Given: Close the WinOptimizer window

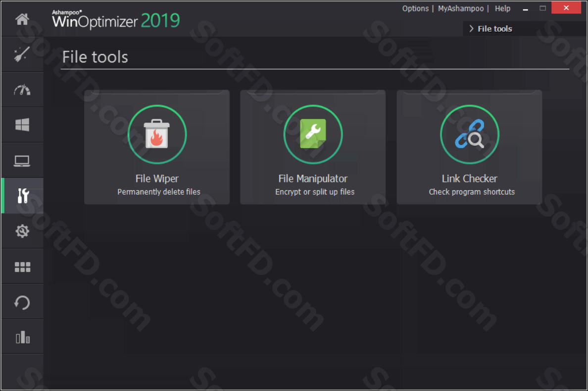Looking at the screenshot, I should pyautogui.click(x=566, y=8).
